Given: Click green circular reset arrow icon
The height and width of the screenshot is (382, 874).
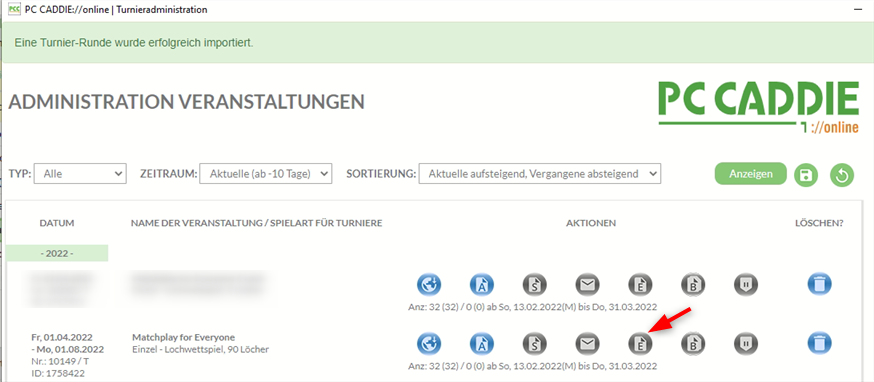Looking at the screenshot, I should tap(842, 175).
